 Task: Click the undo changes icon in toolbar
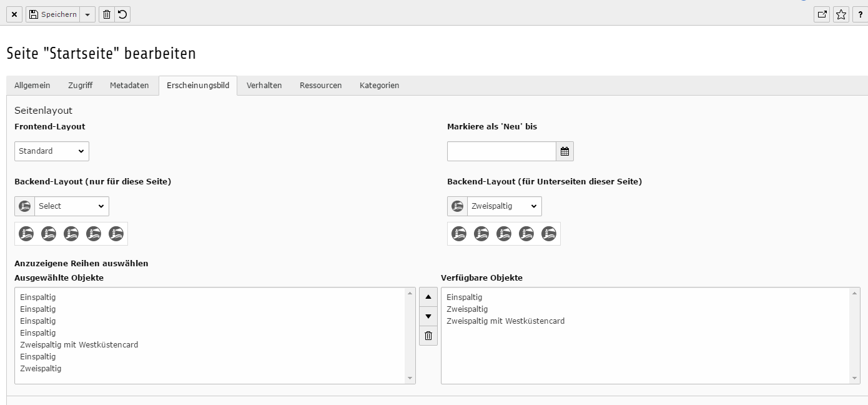pyautogui.click(x=122, y=14)
